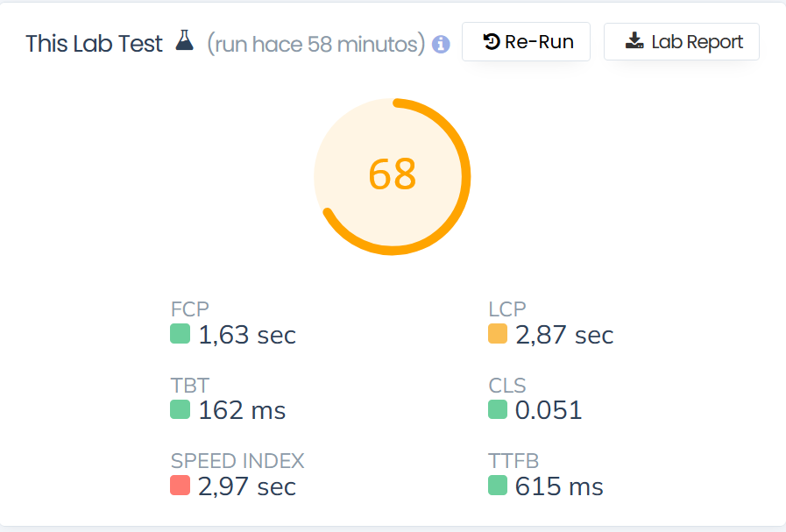Screen dimensions: 786x532
Task: Expand details on the TTFB metric label
Action: pyautogui.click(x=513, y=461)
